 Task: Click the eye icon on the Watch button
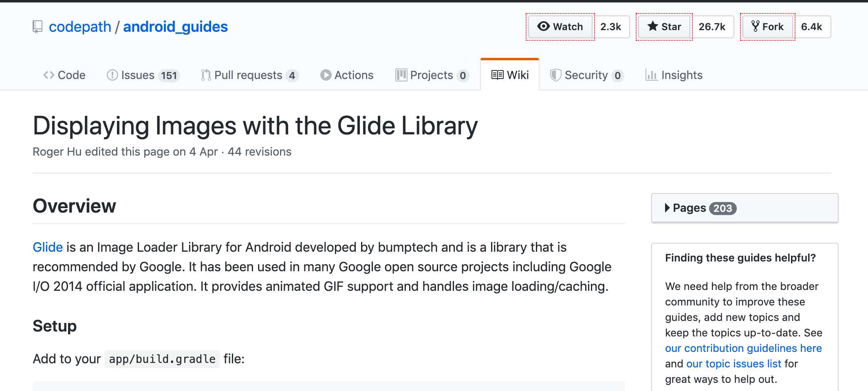point(543,26)
